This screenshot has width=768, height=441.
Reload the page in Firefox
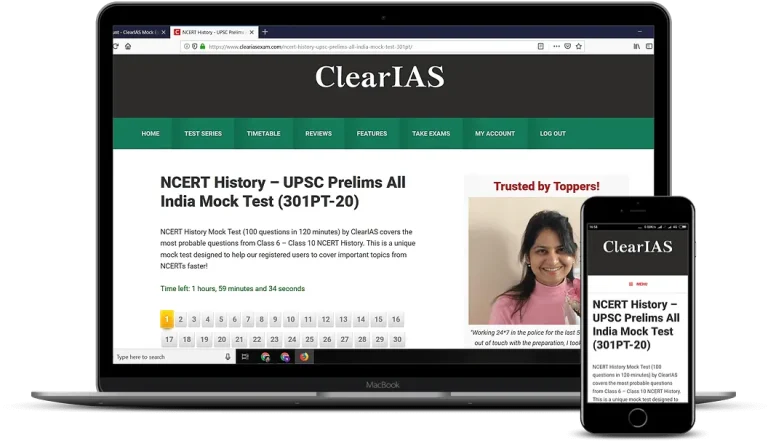tap(116, 46)
